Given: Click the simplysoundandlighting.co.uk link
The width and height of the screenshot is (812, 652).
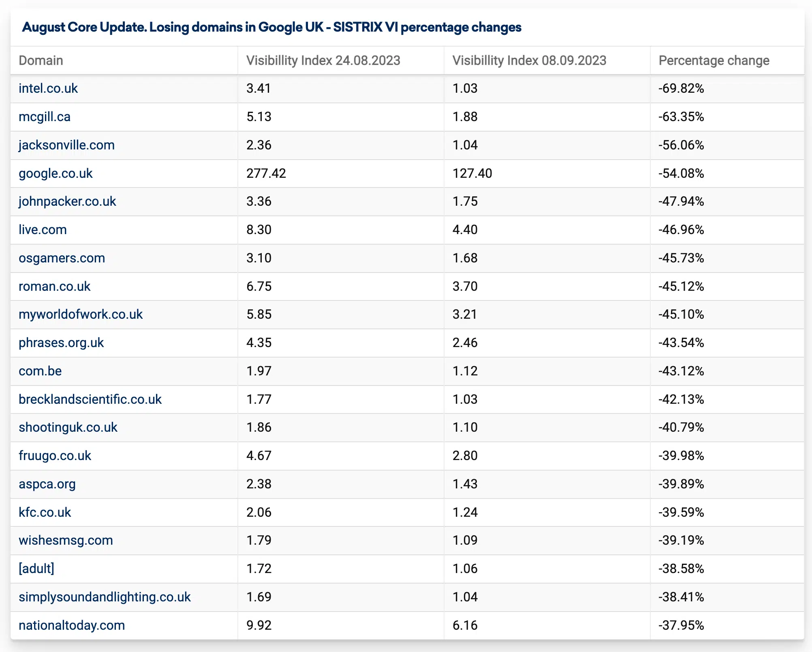Looking at the screenshot, I should click(105, 597).
